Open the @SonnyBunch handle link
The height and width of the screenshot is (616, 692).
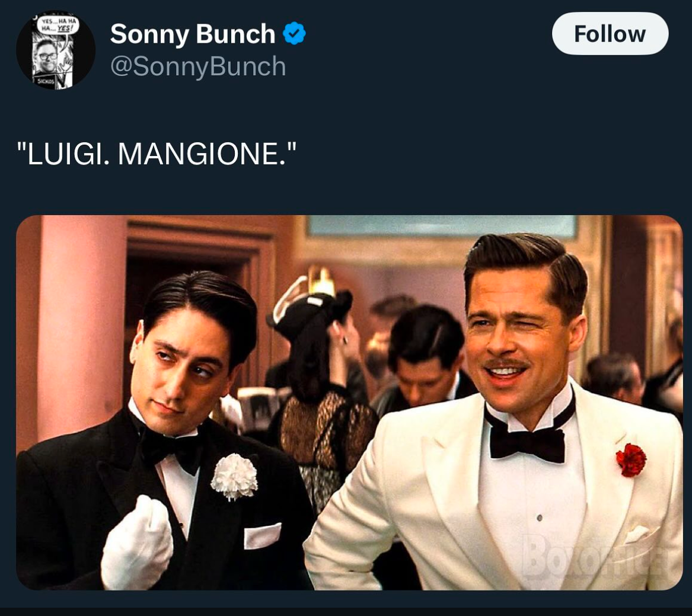pyautogui.click(x=198, y=66)
